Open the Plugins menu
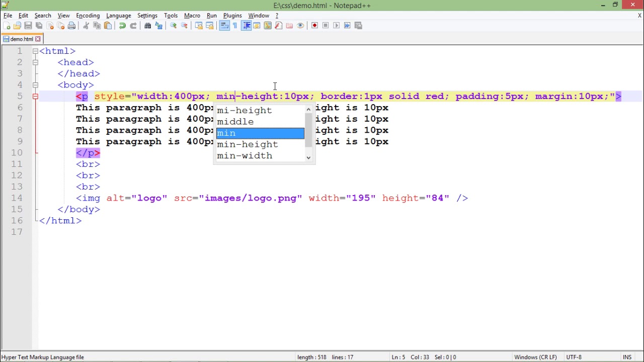This screenshot has width=644, height=362. pos(232,16)
